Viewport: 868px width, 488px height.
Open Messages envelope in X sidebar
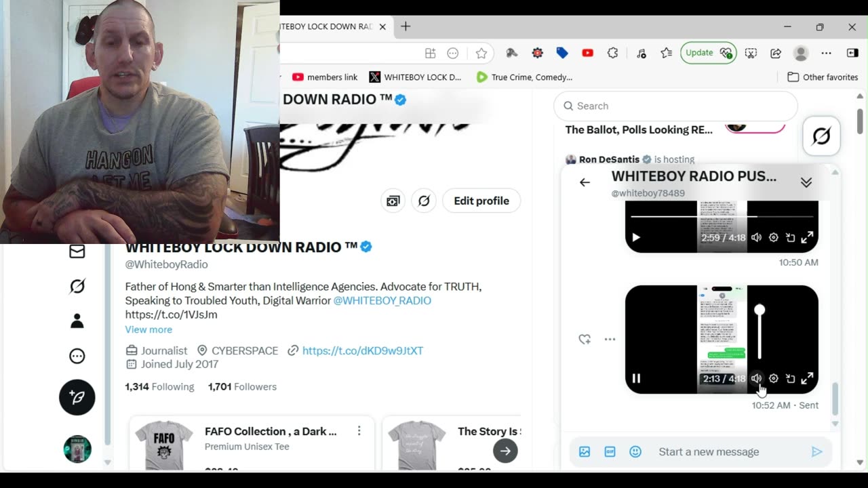pos(77,251)
